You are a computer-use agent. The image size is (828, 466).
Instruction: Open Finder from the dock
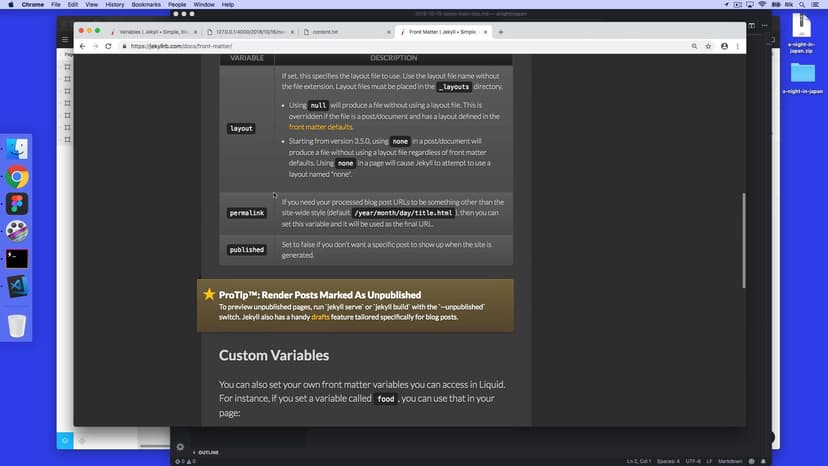pyautogui.click(x=17, y=150)
